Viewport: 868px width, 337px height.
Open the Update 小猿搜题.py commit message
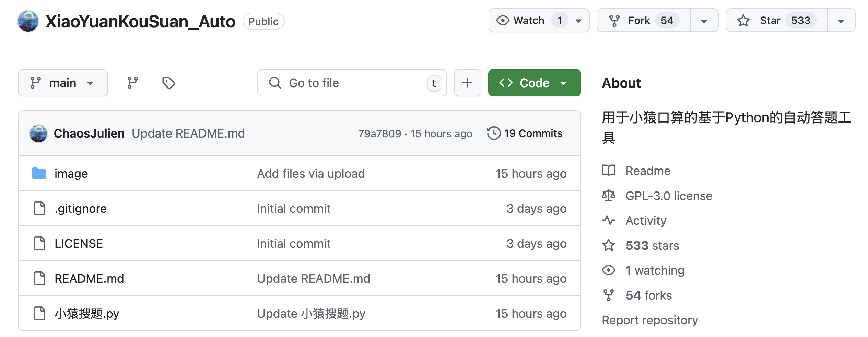[311, 314]
